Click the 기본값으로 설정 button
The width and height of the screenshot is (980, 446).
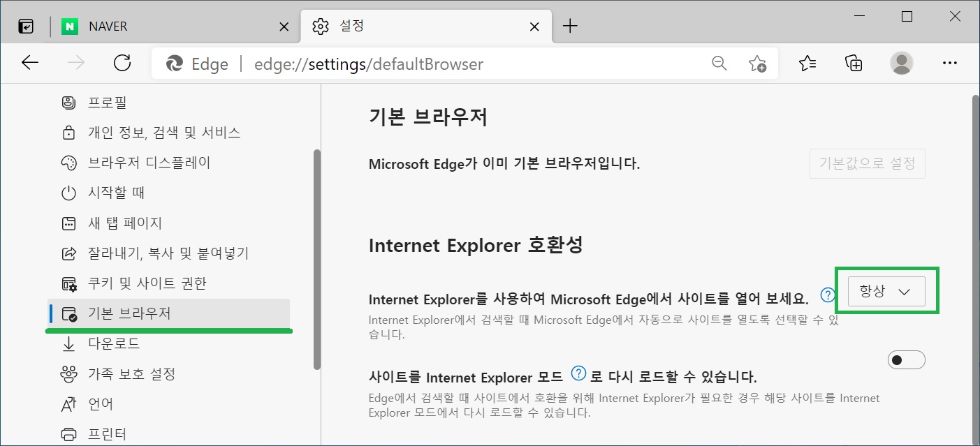[868, 165]
